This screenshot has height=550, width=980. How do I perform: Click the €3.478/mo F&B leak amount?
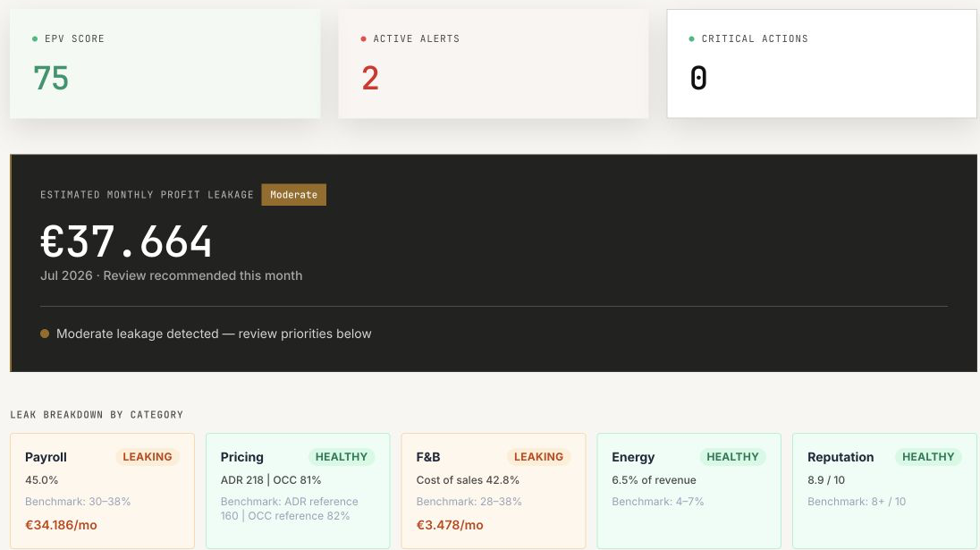tap(450, 525)
